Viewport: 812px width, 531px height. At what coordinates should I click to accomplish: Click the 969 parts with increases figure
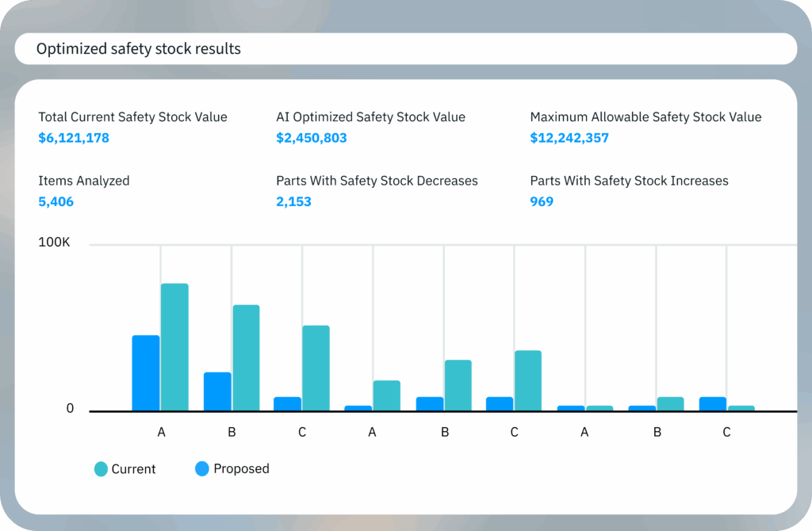(x=542, y=201)
